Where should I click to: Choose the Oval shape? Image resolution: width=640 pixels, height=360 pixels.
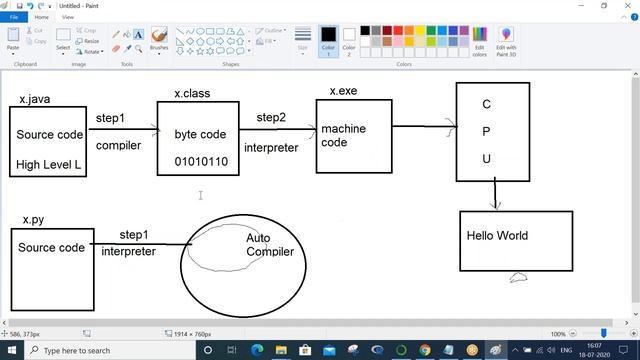coord(200,31)
